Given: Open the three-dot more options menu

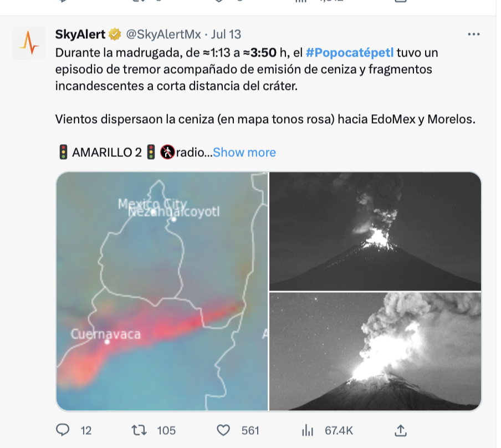Looking at the screenshot, I should point(473,34).
